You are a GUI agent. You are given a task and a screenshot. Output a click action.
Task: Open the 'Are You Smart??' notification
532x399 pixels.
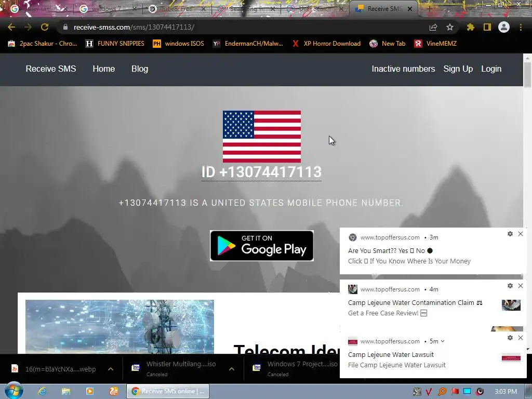click(x=433, y=251)
